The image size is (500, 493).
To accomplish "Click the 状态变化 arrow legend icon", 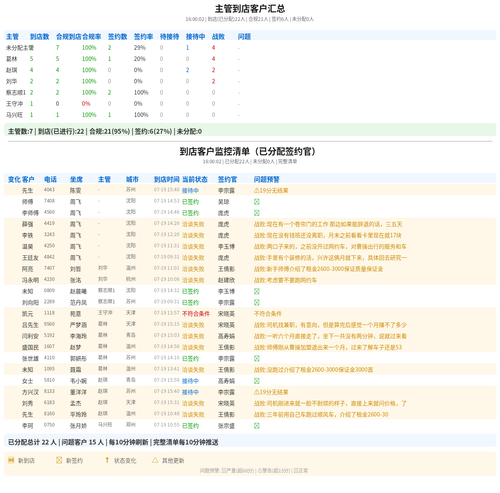I will point(107,460).
